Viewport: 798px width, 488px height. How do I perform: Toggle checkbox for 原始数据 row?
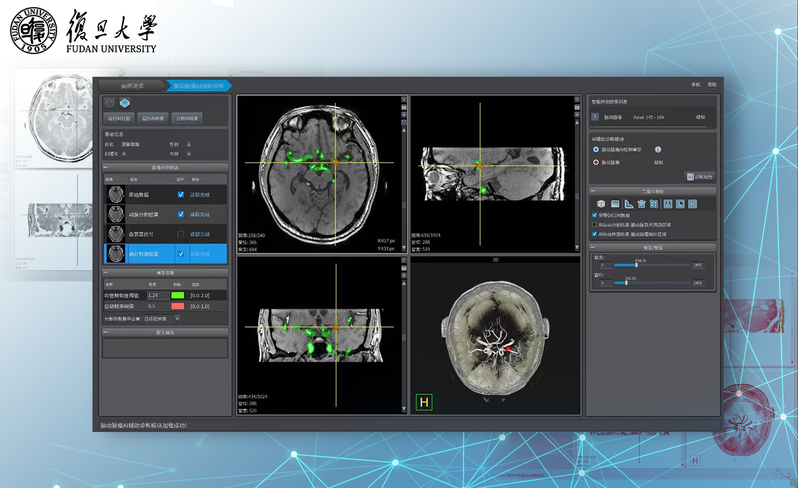pyautogui.click(x=180, y=195)
